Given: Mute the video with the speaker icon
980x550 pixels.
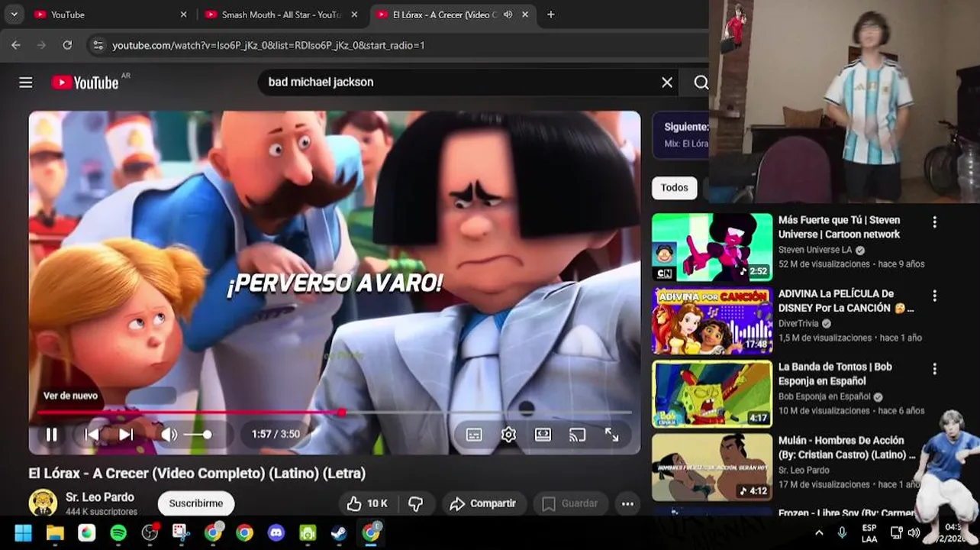Looking at the screenshot, I should 169,435.
